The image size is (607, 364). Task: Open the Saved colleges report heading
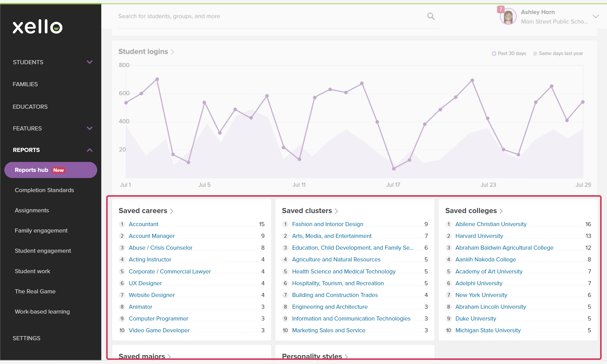coord(471,211)
